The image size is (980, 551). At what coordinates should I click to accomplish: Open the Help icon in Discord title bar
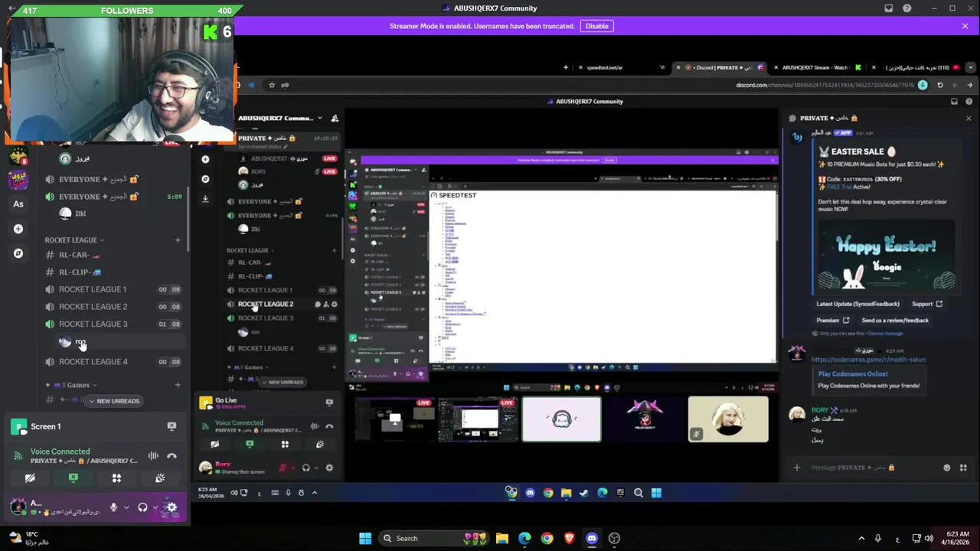click(907, 8)
